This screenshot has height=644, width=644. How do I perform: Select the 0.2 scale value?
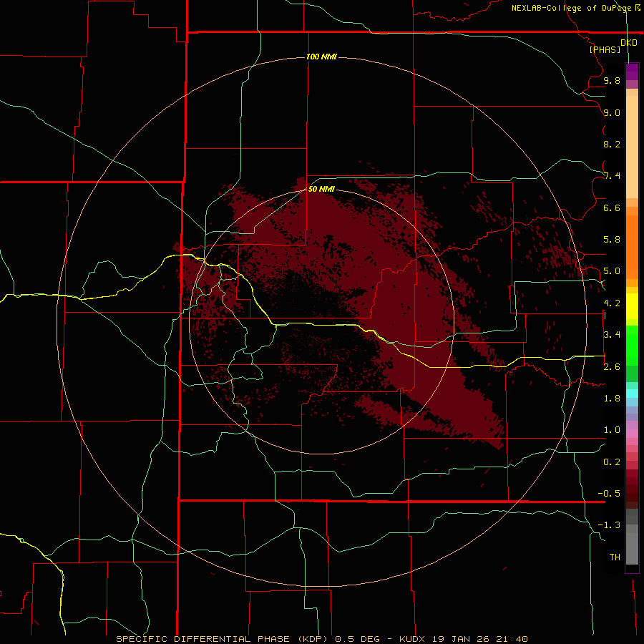(612, 462)
